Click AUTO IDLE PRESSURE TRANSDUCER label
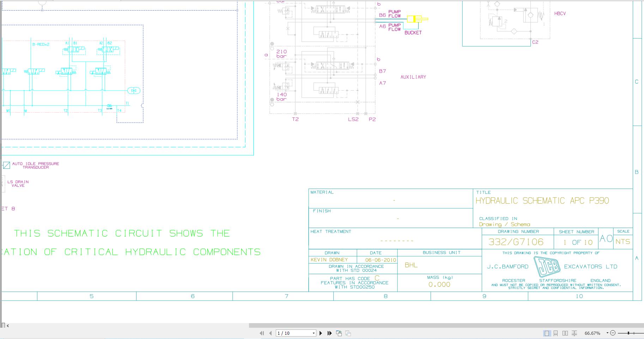Viewport: 644px width, 339px height. pyautogui.click(x=36, y=165)
